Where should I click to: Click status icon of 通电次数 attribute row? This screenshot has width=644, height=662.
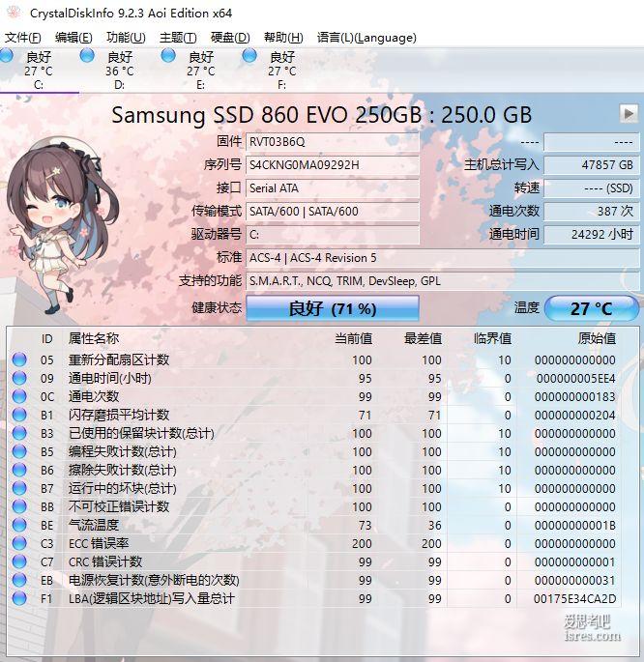coord(19,396)
